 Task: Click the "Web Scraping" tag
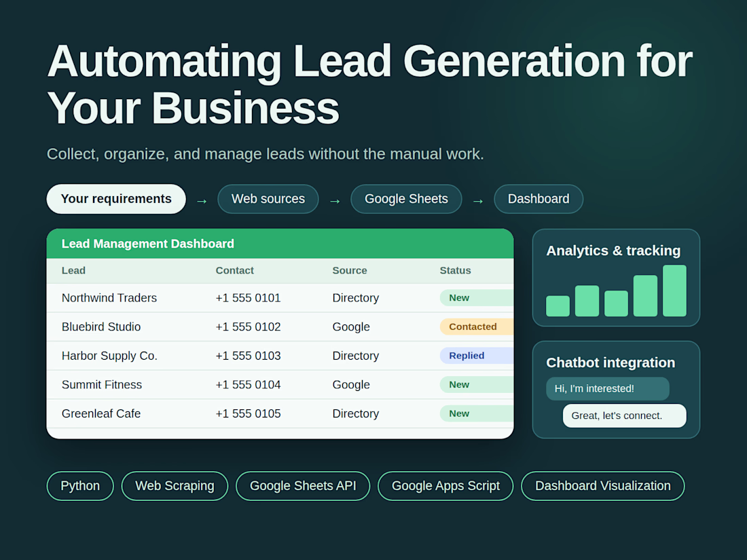click(175, 486)
